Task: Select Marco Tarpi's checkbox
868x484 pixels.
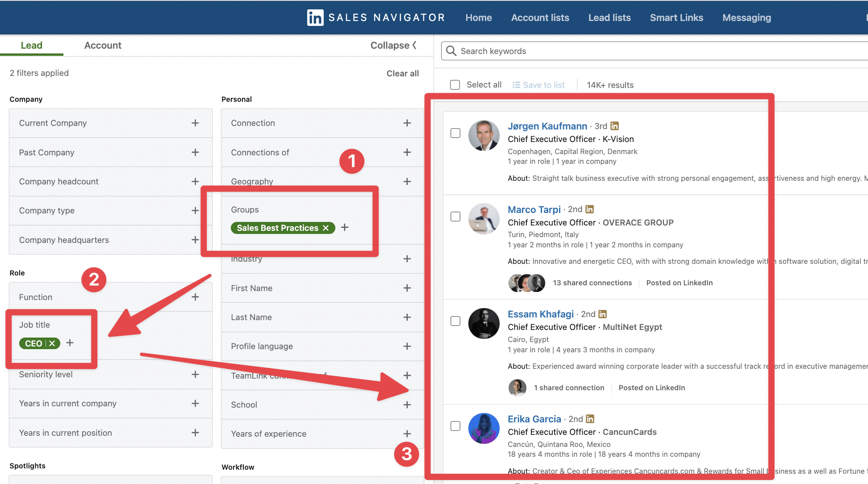Action: pyautogui.click(x=455, y=217)
